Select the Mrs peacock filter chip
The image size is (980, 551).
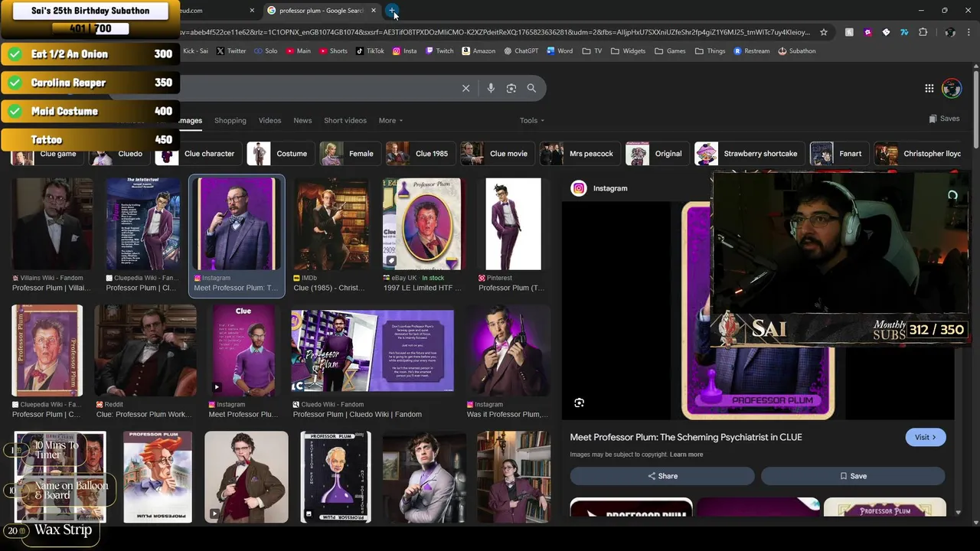580,154
